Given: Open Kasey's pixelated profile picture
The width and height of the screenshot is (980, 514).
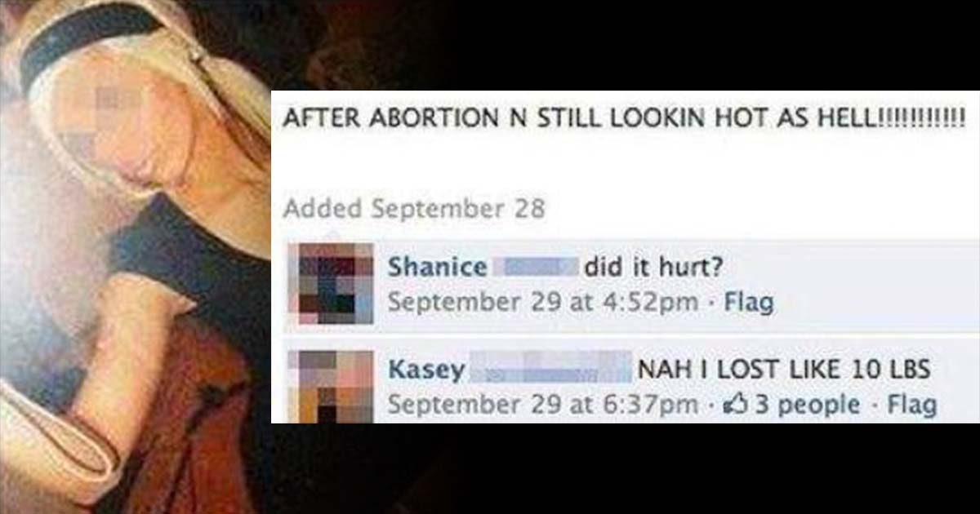Looking at the screenshot, I should (x=331, y=387).
